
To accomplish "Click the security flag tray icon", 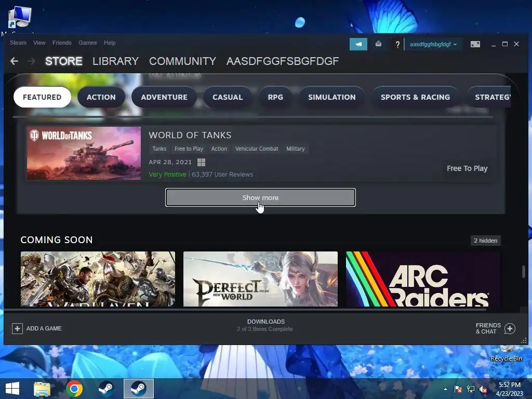I will tap(458, 389).
